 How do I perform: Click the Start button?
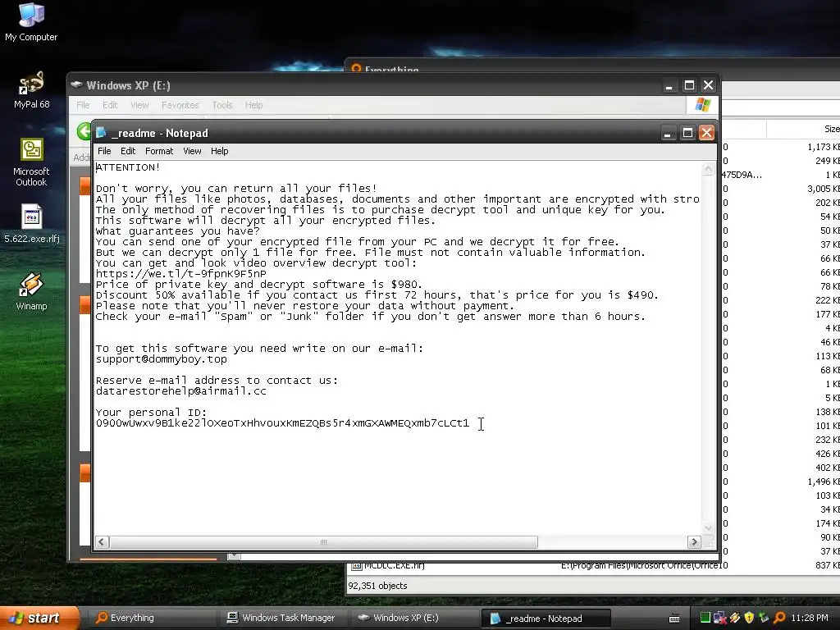coord(39,618)
